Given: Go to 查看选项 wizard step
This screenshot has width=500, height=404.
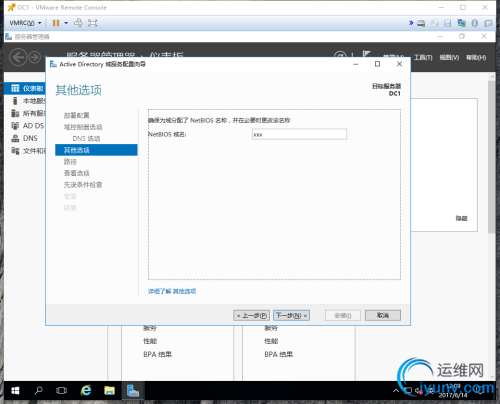Looking at the screenshot, I should [x=77, y=173].
